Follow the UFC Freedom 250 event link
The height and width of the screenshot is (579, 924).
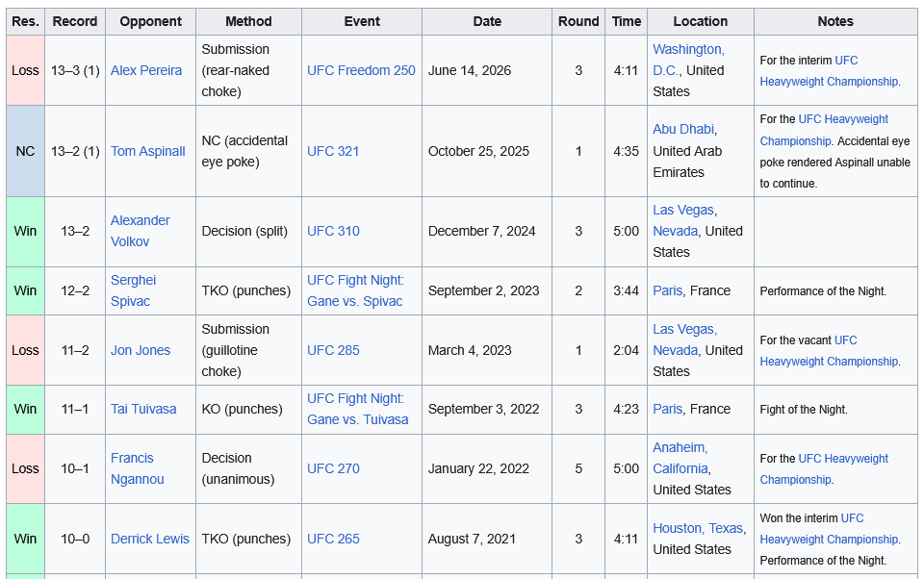click(361, 70)
